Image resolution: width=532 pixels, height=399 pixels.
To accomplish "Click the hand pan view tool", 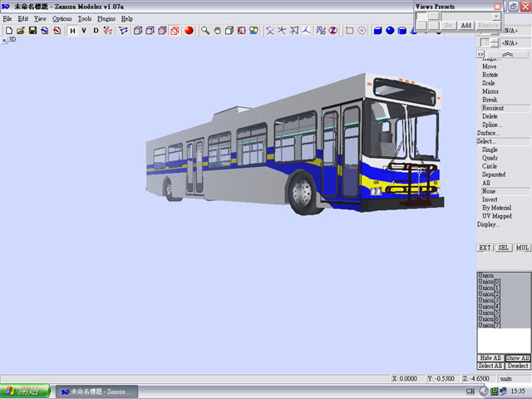I will click(217, 31).
